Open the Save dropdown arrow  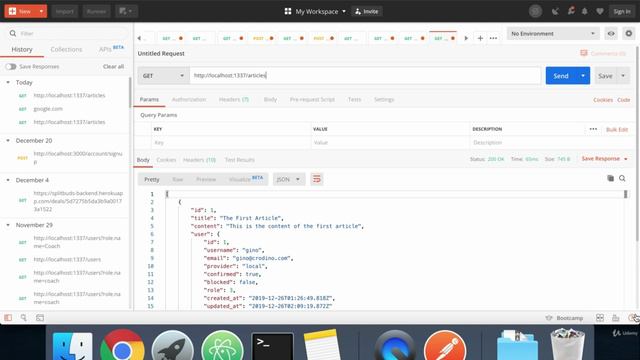(623, 76)
